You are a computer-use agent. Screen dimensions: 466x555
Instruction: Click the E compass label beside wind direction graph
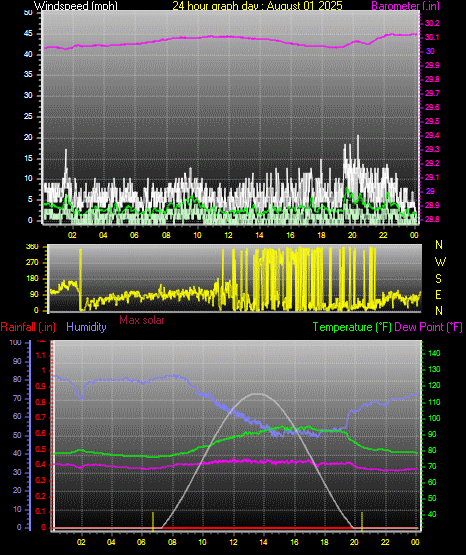pyautogui.click(x=438, y=294)
